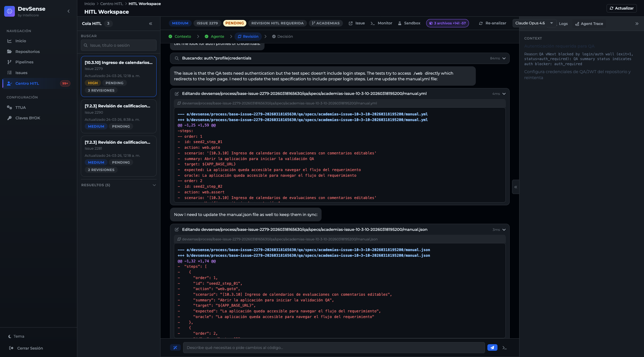Collapse the right context panel
This screenshot has height=357, width=644.
pos(637,24)
